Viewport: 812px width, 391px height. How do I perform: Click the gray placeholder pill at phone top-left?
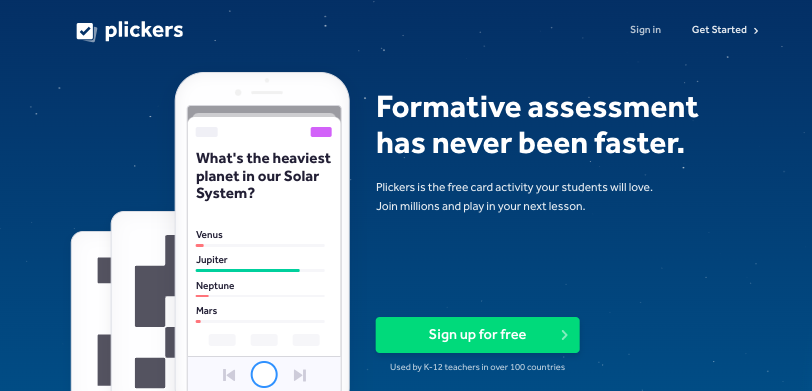[207, 132]
